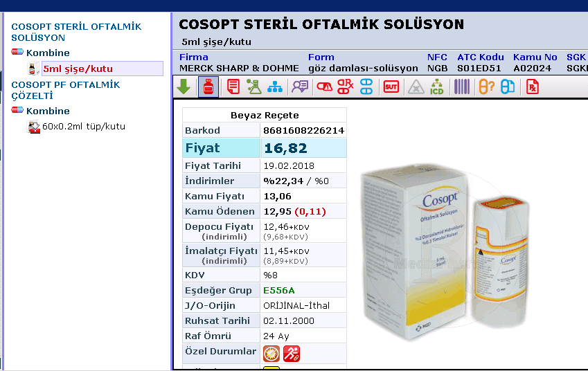
Task: Click the Barkod label cell
Action: click(x=221, y=130)
